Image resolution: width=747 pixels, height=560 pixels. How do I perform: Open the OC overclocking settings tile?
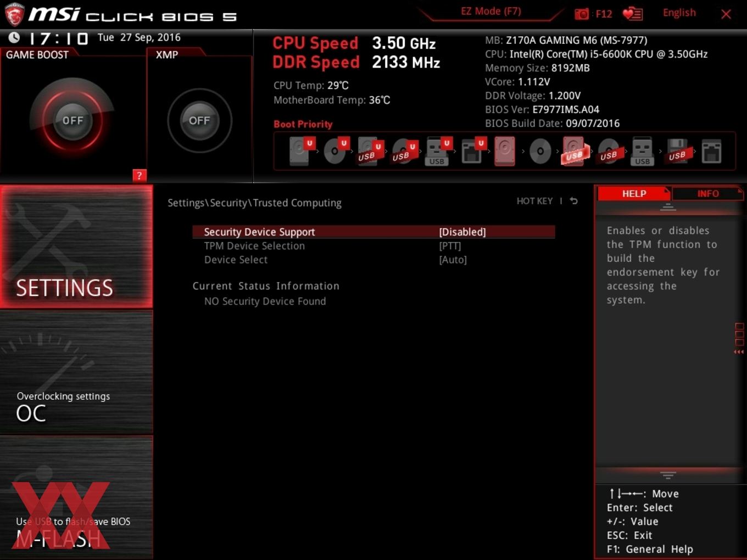76,373
